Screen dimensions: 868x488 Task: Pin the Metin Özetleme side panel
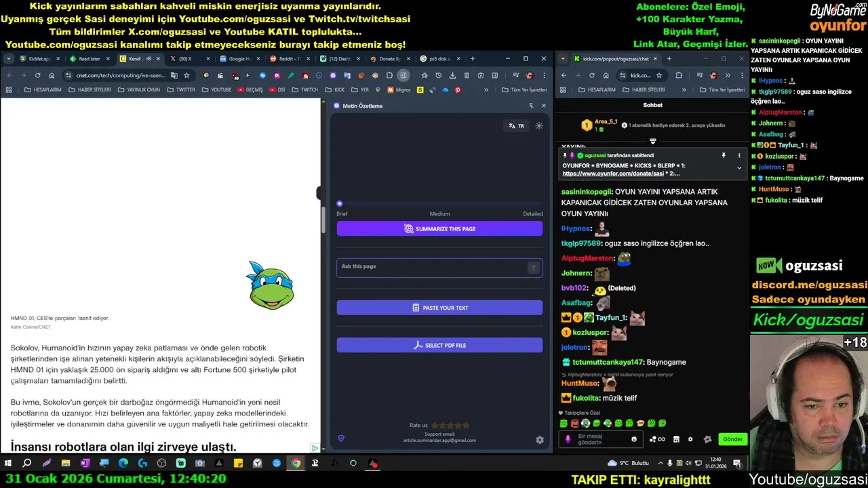[x=531, y=106]
